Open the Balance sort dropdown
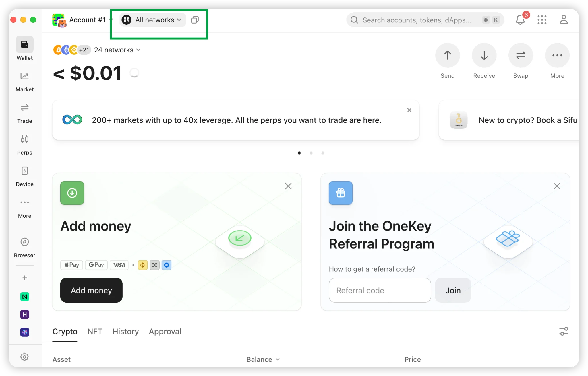This screenshot has width=588, height=376. click(263, 359)
